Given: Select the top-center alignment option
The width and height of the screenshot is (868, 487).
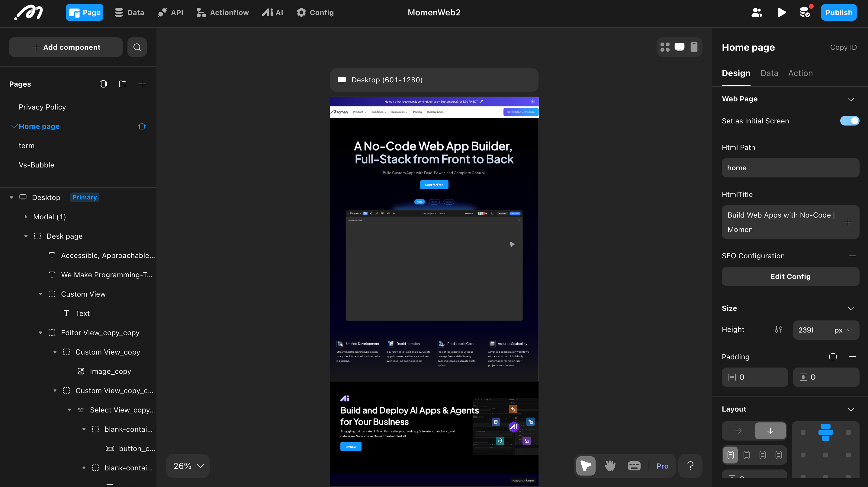Looking at the screenshot, I should [x=825, y=432].
